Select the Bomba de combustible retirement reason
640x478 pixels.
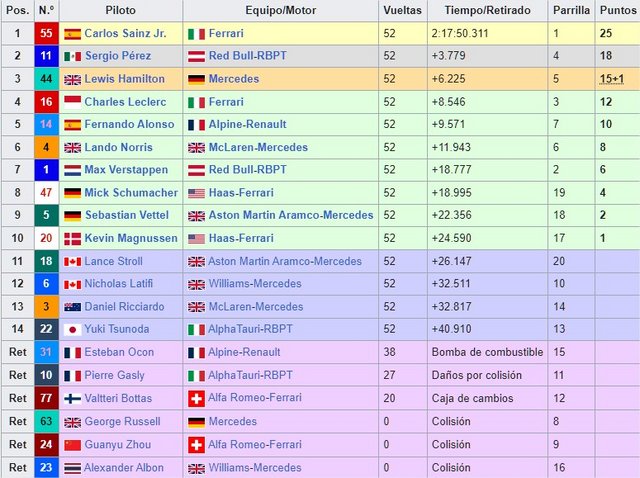click(487, 352)
